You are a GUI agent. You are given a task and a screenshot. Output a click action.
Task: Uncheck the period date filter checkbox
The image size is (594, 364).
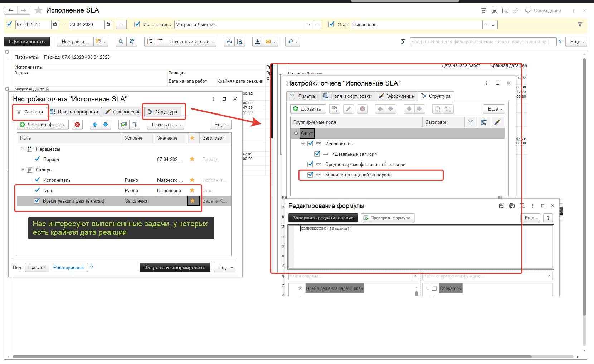(9, 24)
